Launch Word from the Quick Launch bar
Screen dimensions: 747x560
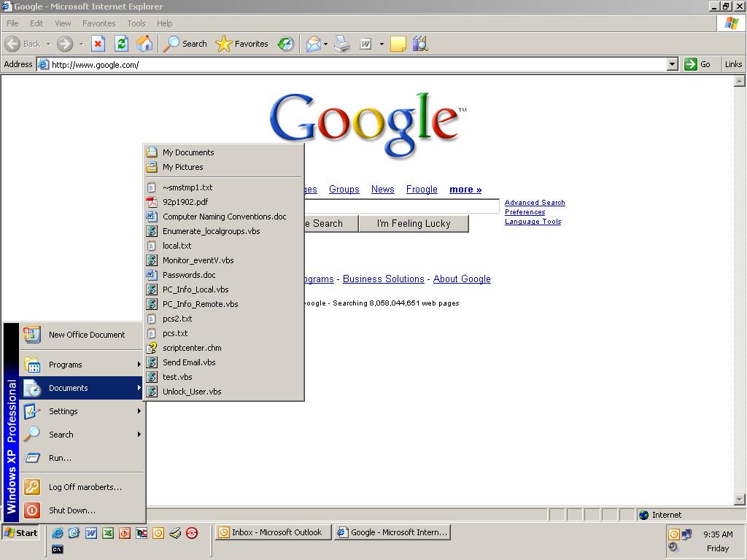[90, 533]
